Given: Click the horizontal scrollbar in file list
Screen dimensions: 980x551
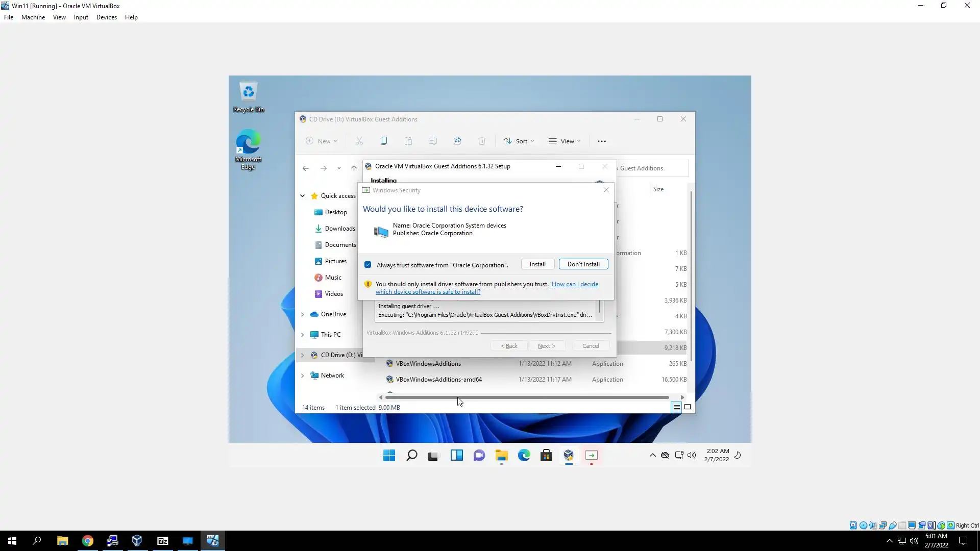Looking at the screenshot, I should click(527, 397).
